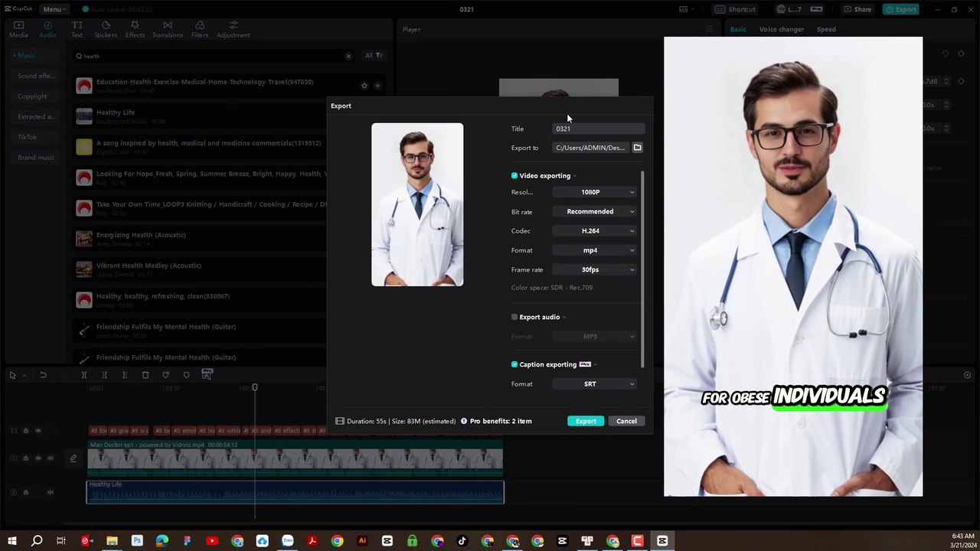Click the timeline playhead marker

[255, 388]
